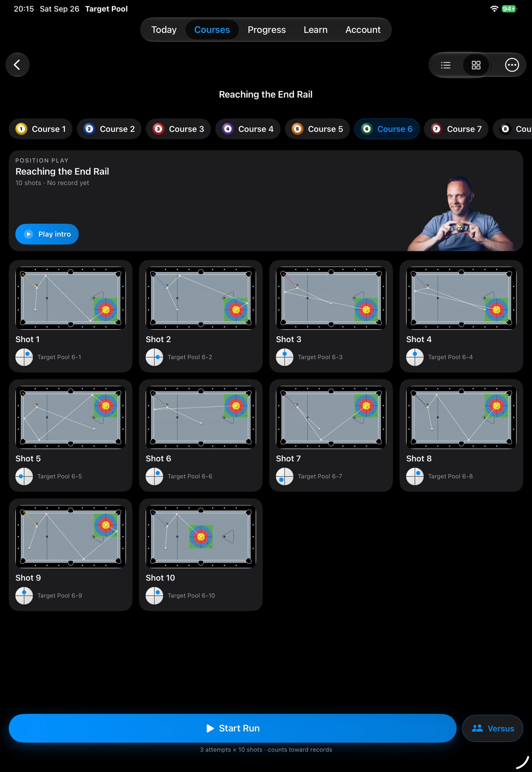Click the cue ball spin icon for Shot 3

coord(285,357)
